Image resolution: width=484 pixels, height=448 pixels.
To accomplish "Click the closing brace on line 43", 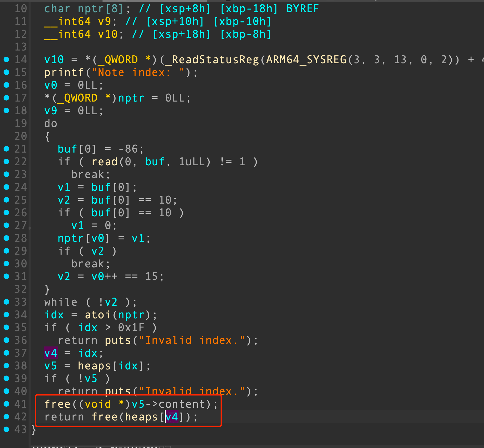I will (x=34, y=430).
